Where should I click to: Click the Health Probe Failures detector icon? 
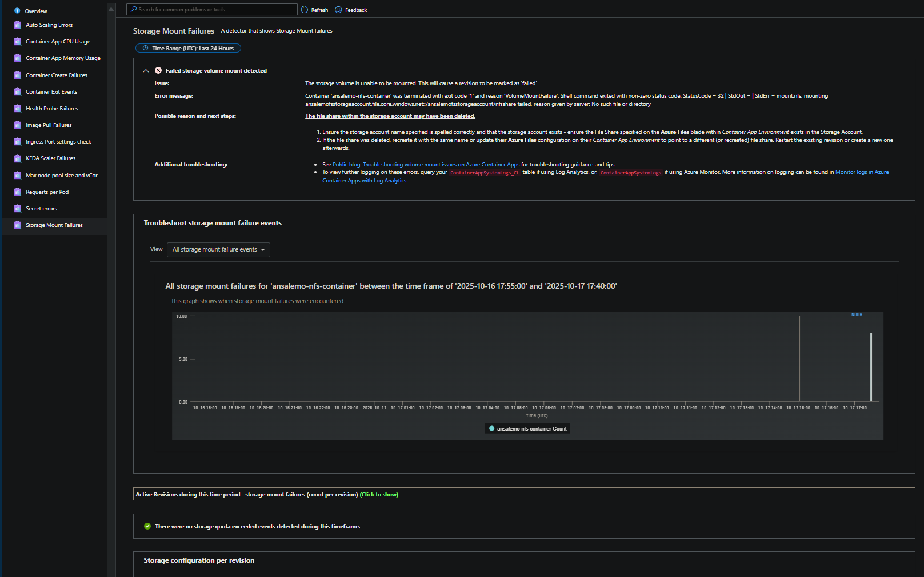(x=18, y=109)
